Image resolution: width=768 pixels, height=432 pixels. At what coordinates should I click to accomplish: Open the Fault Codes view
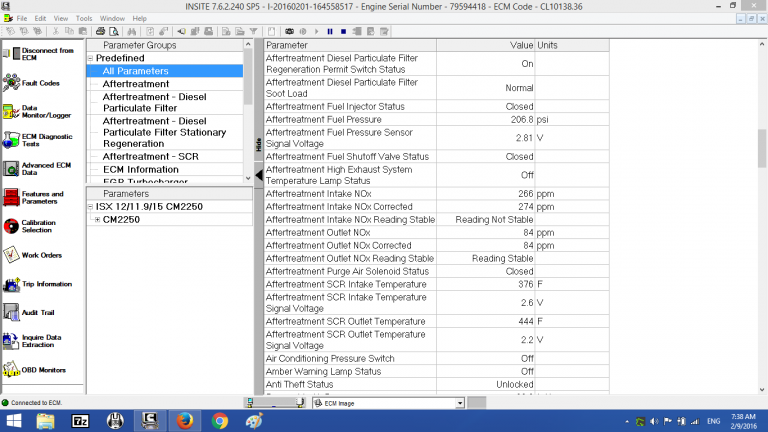click(32, 83)
